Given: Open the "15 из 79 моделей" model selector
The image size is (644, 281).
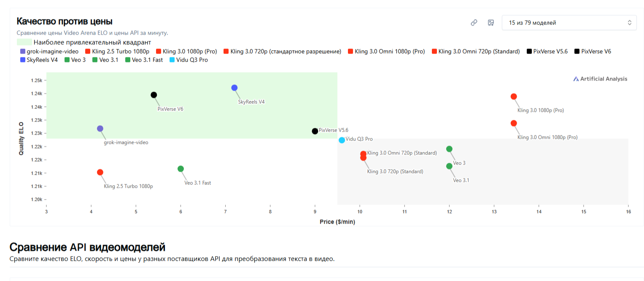Looking at the screenshot, I should (x=569, y=23).
